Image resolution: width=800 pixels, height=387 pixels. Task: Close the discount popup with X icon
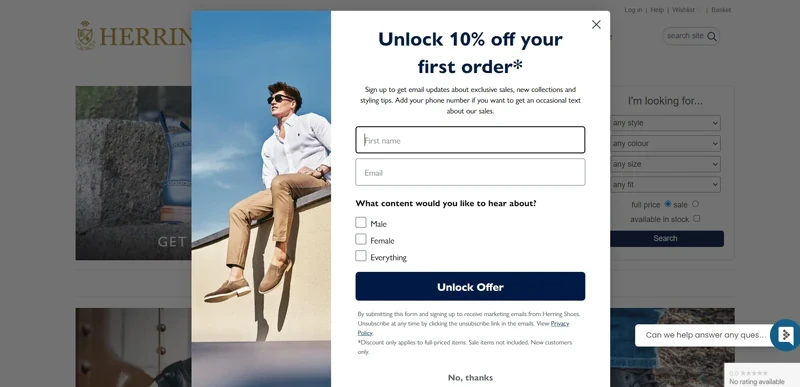point(596,24)
